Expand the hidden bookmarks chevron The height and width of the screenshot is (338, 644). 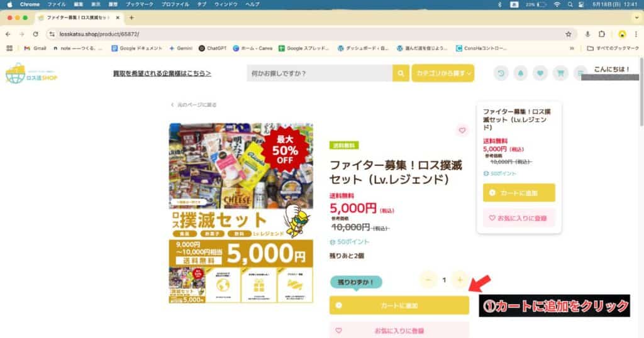pyautogui.click(x=571, y=48)
